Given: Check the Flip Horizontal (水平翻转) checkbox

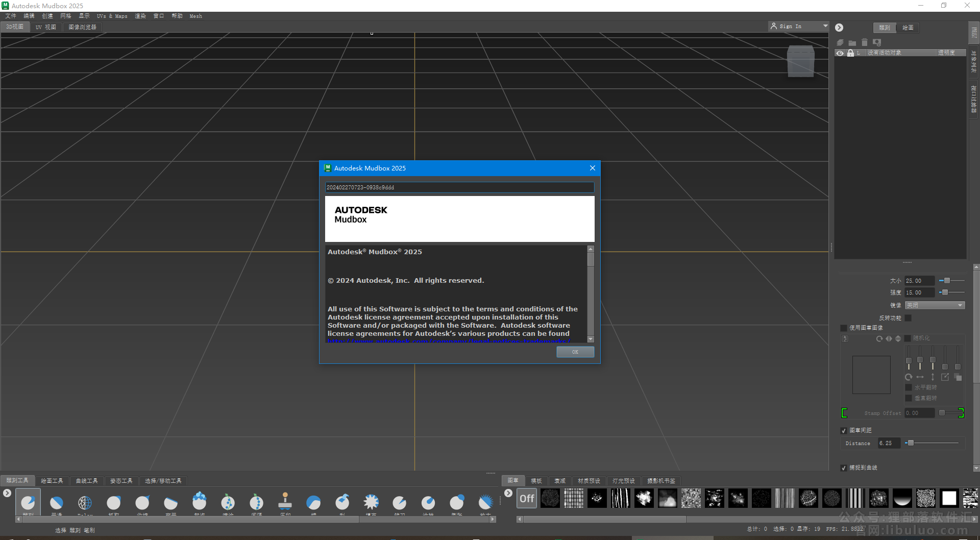Looking at the screenshot, I should (909, 387).
